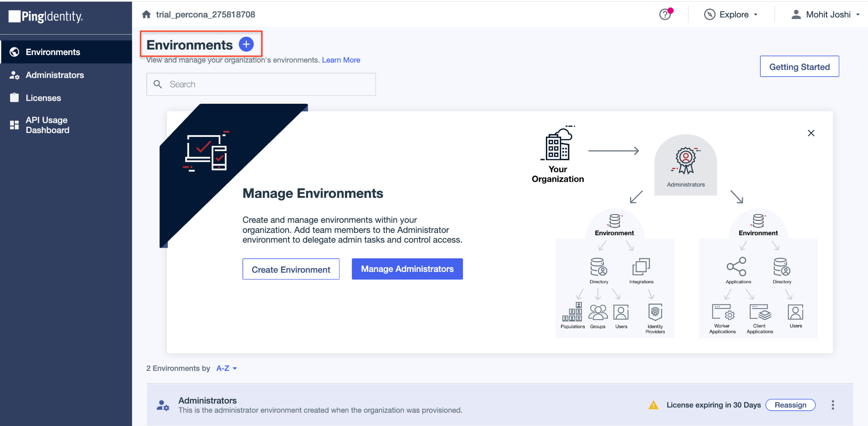Image resolution: width=868 pixels, height=426 pixels.
Task: Open the Mohit Joshi user menu
Action: coord(825,14)
